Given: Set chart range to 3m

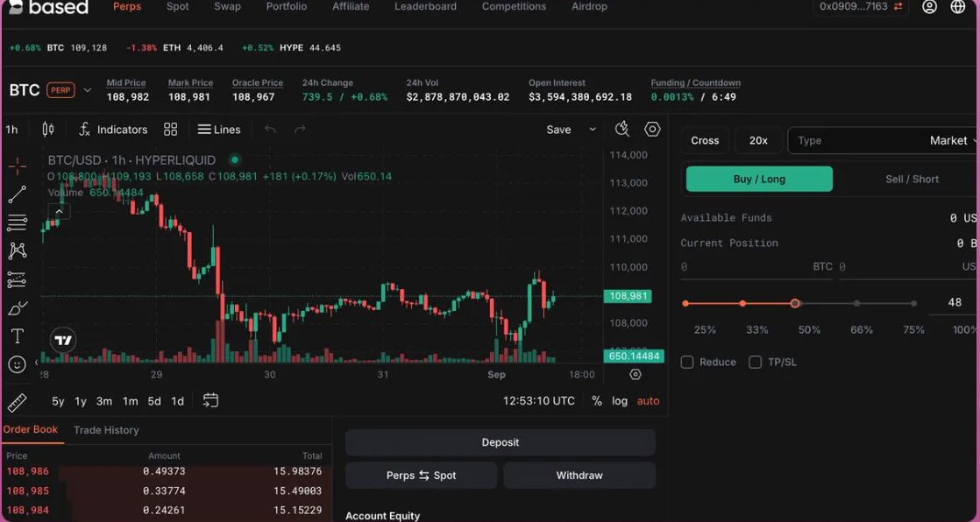Looking at the screenshot, I should pyautogui.click(x=104, y=401).
